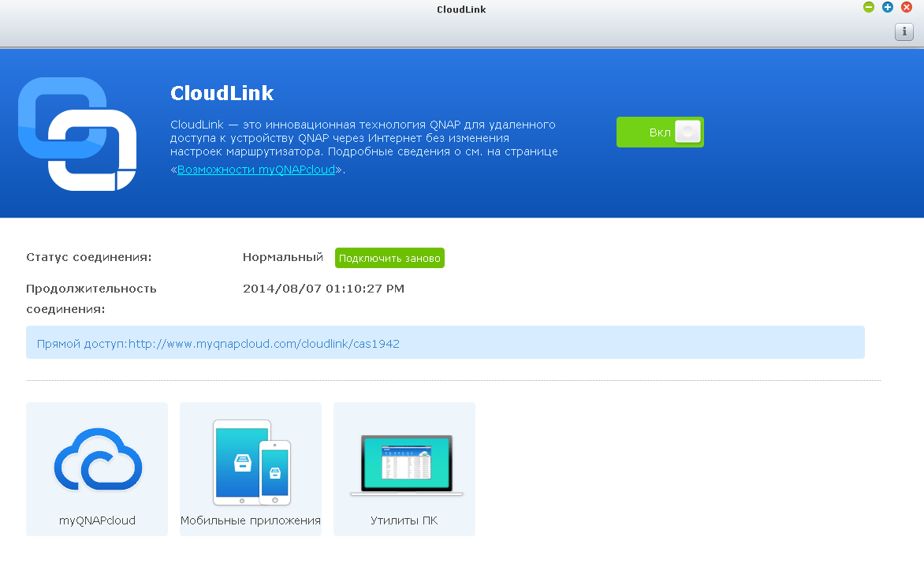Close the CloudLink window with red button
The height and width of the screenshot is (567, 924).
907,7
